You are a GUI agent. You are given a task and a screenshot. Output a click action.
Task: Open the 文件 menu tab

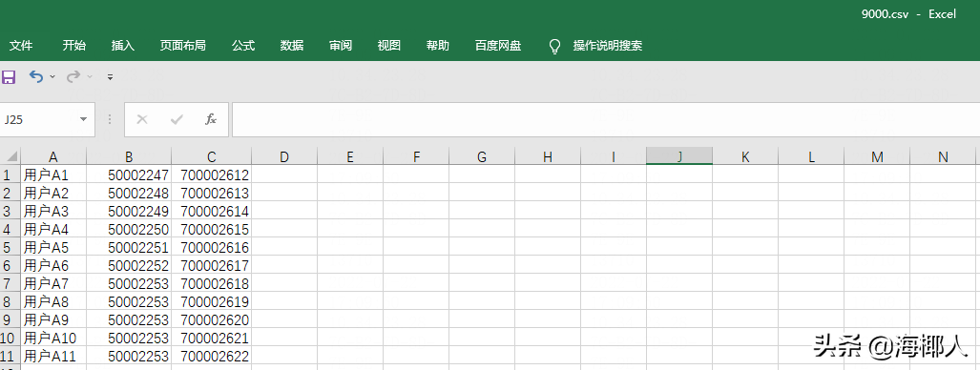coord(21,46)
